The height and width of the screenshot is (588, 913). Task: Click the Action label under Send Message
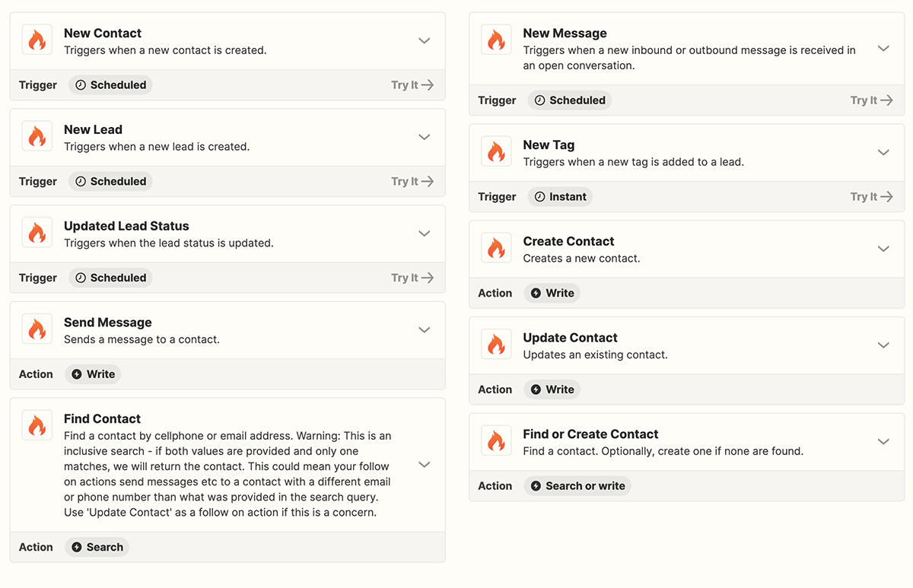click(x=36, y=374)
